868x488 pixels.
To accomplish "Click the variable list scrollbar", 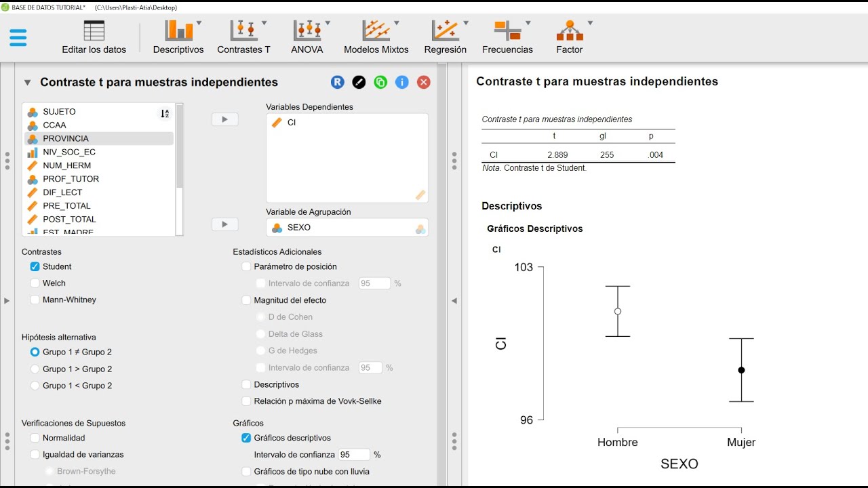I will pos(180,146).
